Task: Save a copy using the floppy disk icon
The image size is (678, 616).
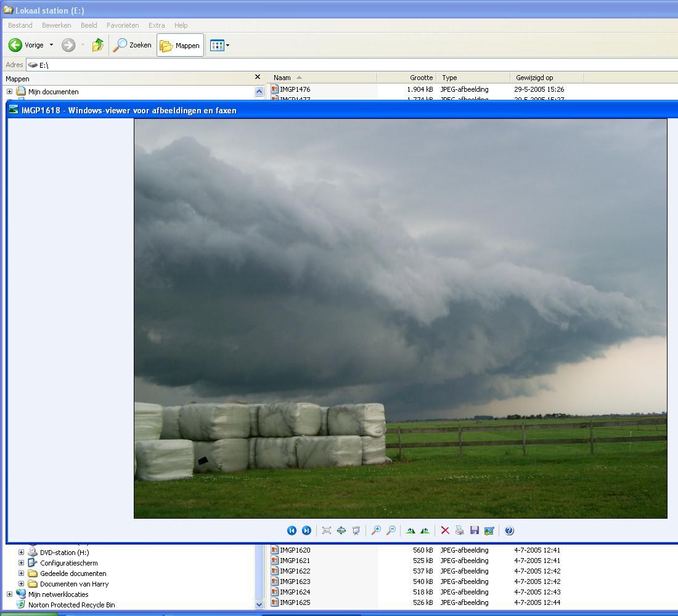Action: tap(475, 530)
